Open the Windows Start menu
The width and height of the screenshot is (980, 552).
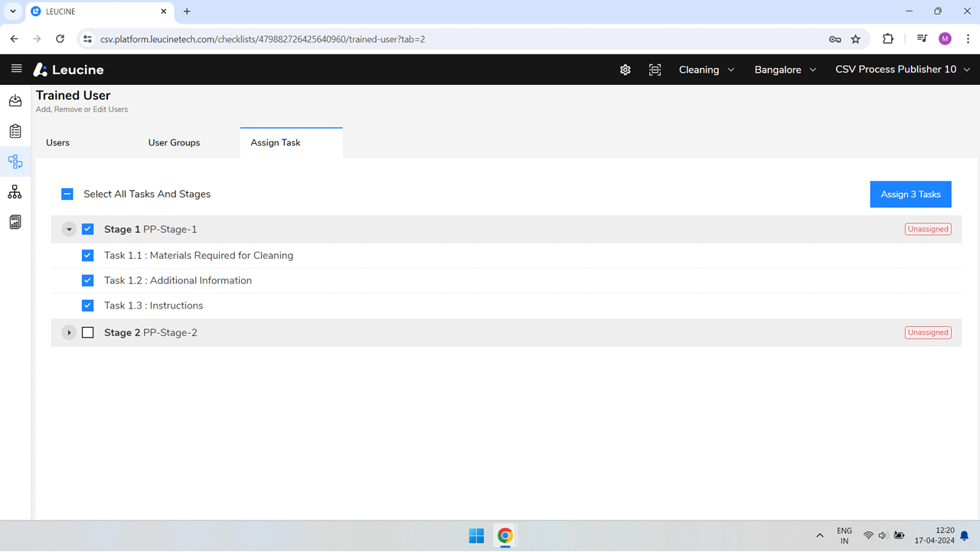[x=476, y=536]
